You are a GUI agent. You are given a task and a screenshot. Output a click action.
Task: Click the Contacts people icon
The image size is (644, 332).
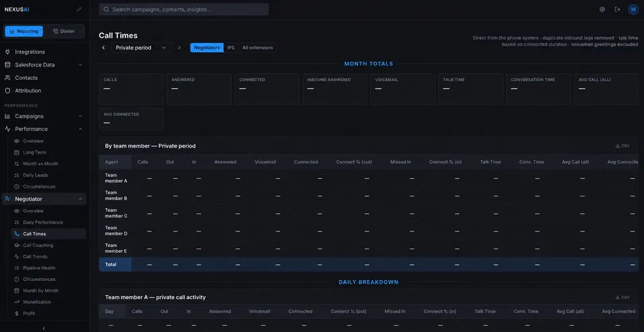(7, 78)
